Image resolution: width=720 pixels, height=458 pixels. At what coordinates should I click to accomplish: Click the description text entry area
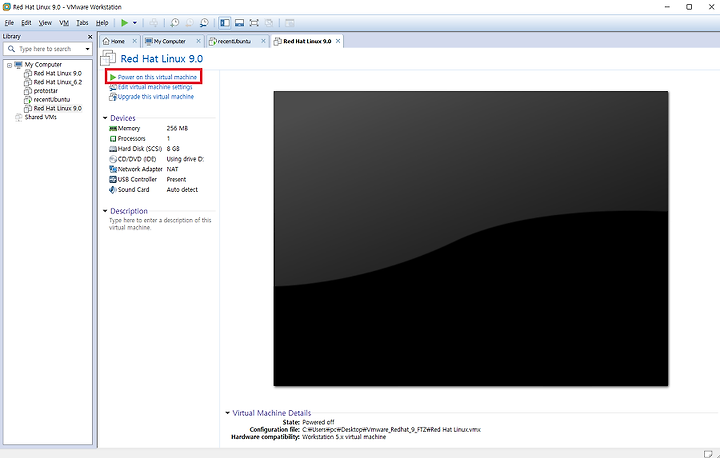[x=160, y=224]
